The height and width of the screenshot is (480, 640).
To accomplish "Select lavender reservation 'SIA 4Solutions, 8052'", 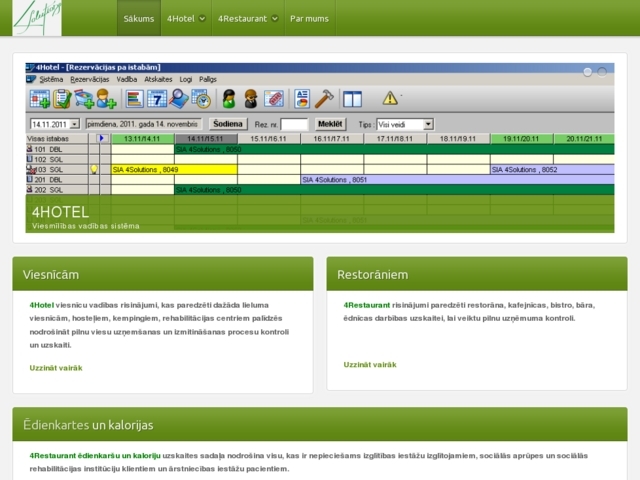I will [552, 169].
